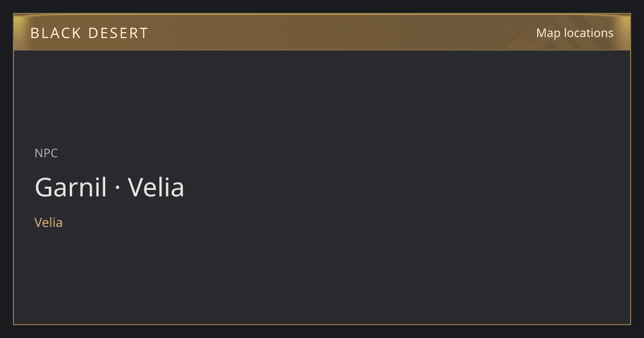
Task: Click the word DESERT in header
Action: click(118, 33)
